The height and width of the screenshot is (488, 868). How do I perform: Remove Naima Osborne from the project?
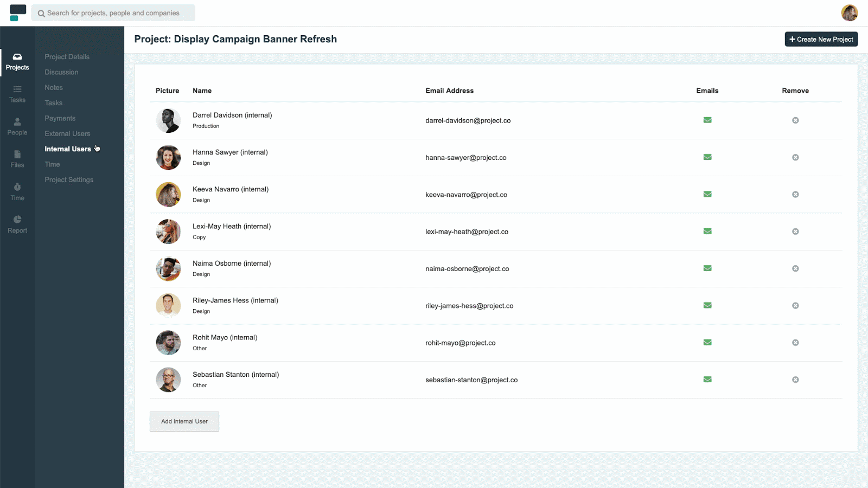[795, 268]
